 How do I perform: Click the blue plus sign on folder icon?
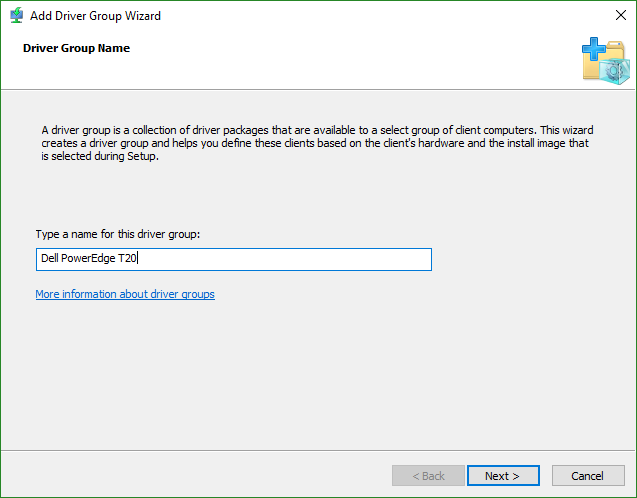point(594,49)
